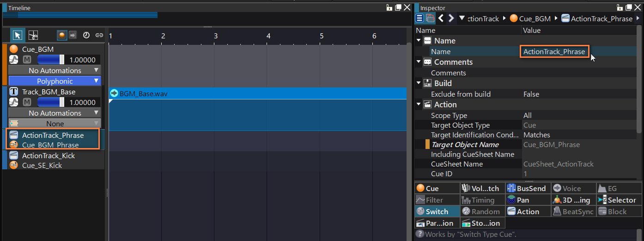Viewport: 644px width, 241px height.
Task: Open the BusSend inspector tab
Action: point(528,188)
